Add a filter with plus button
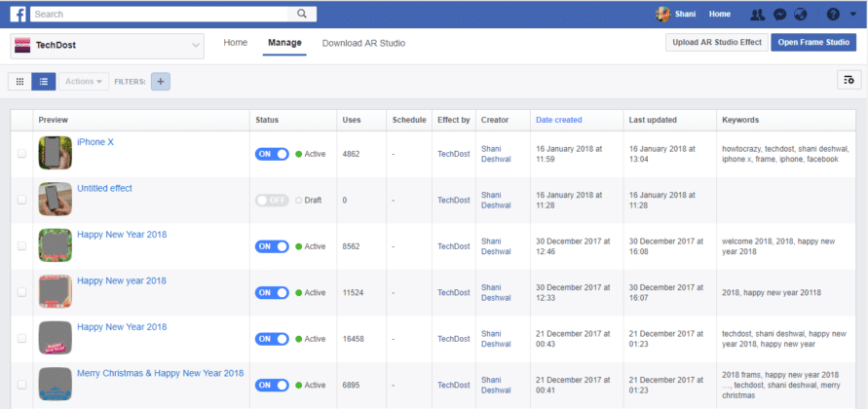 [161, 82]
